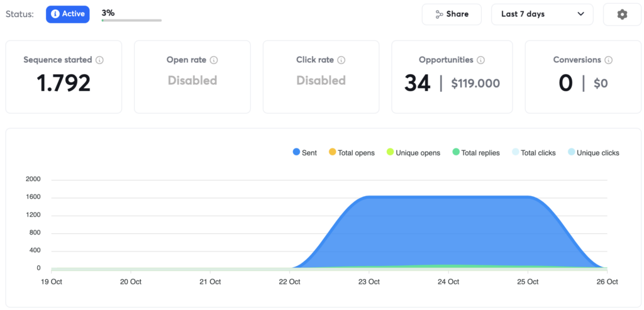644x310 pixels.
Task: Hide Unique opens series in legend
Action: (413, 153)
